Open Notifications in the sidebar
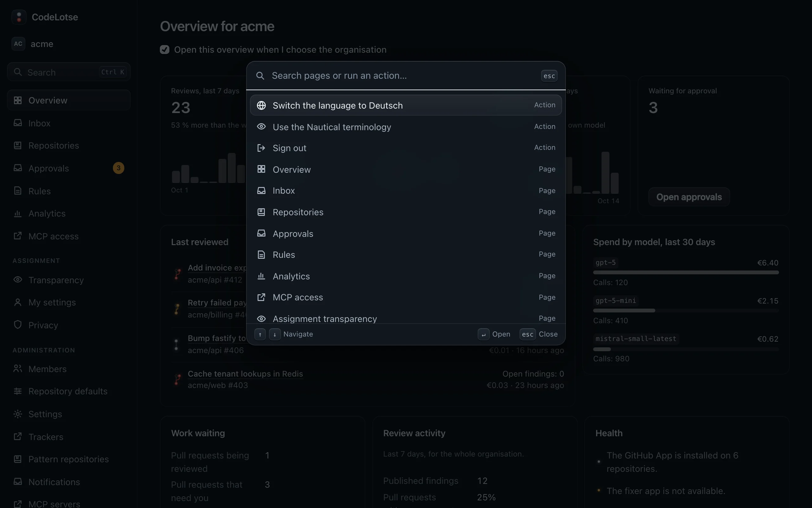 (x=69, y=482)
